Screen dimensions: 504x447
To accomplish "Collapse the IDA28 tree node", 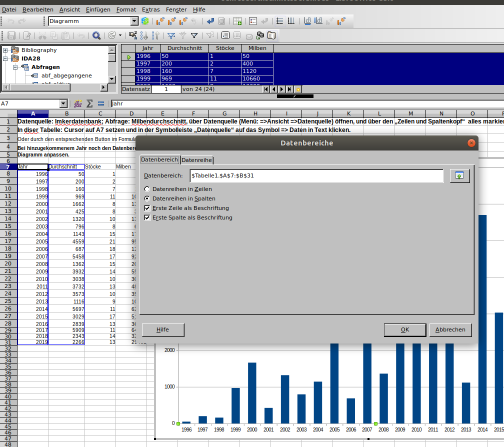I will point(5,58).
